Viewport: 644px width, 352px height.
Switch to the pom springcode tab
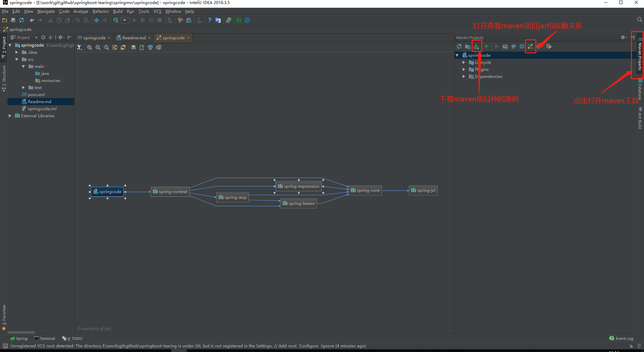(x=94, y=38)
